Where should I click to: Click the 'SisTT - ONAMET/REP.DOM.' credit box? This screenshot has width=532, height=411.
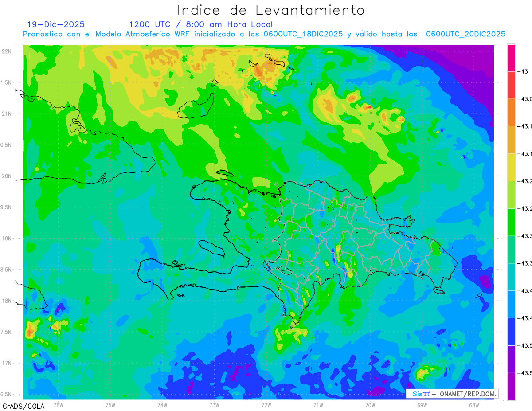click(x=452, y=394)
